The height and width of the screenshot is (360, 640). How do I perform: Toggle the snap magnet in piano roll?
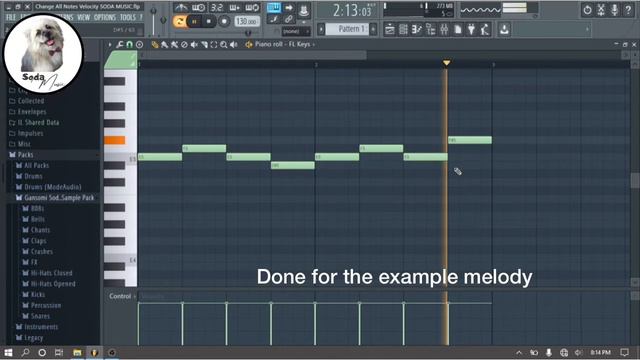[x=129, y=44]
